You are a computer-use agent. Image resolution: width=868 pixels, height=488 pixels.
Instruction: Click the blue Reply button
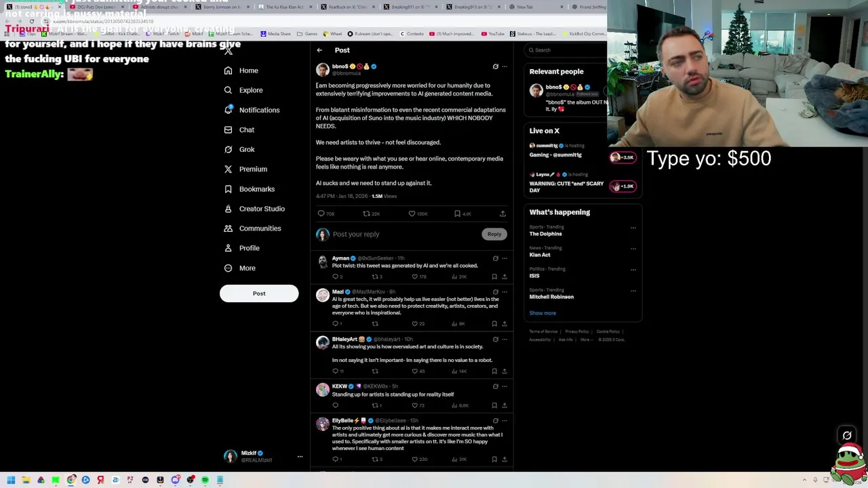click(494, 234)
